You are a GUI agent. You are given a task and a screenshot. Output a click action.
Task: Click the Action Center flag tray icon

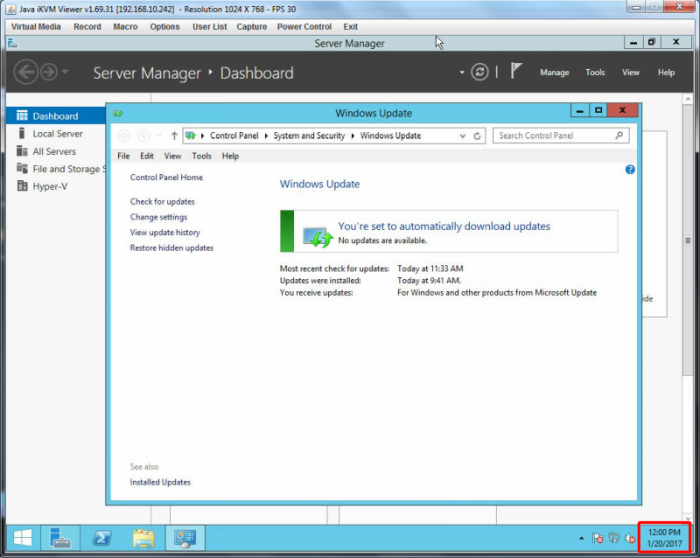tap(598, 538)
